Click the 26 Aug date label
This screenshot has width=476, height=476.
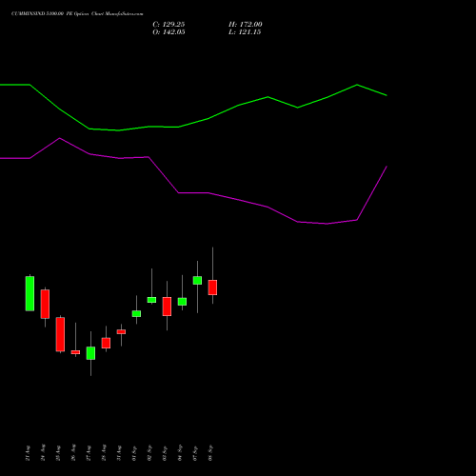pos(73,453)
